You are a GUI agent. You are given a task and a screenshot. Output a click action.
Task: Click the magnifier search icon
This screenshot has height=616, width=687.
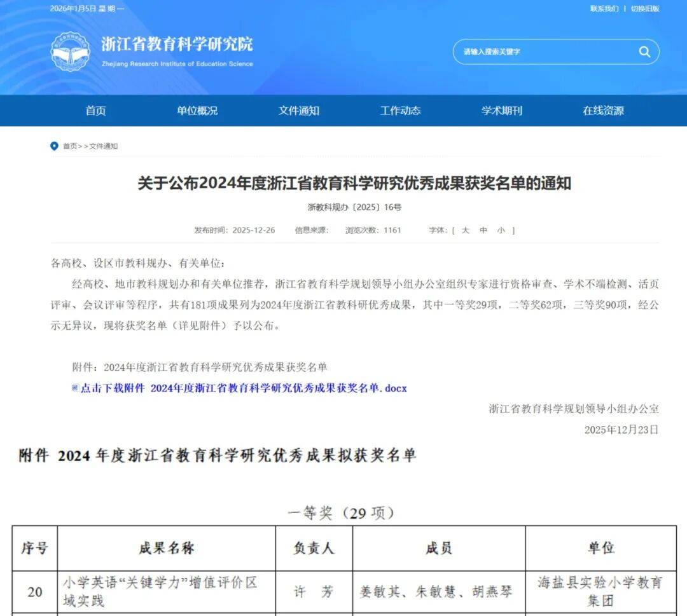coord(644,52)
